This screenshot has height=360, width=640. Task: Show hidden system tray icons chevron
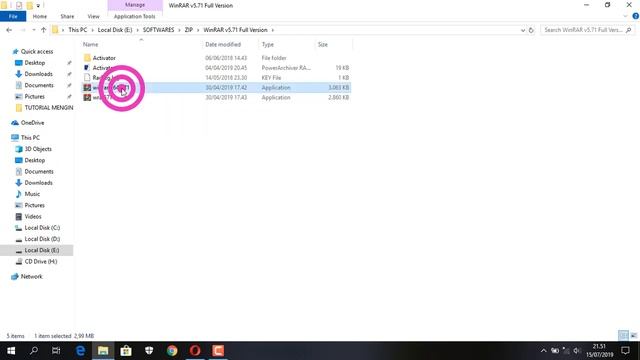pos(543,351)
